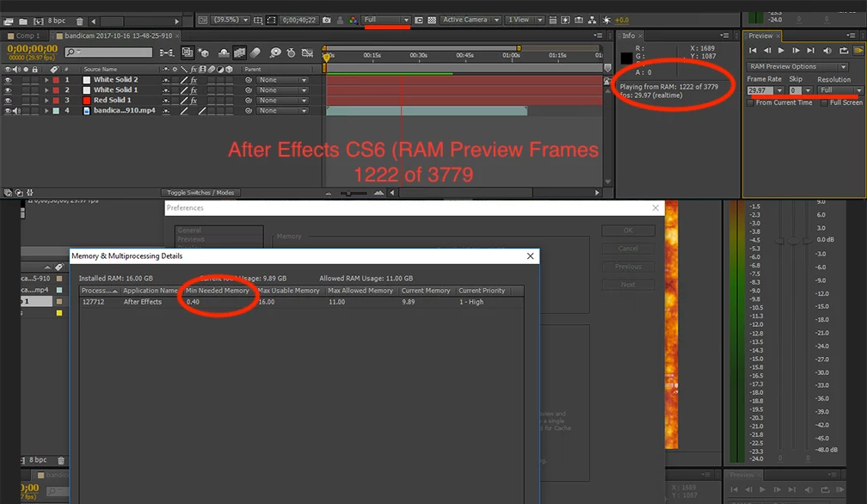The height and width of the screenshot is (504, 867).
Task: Select the bandicam 2017-10-16 13-48-25-910 tab
Action: (118, 35)
